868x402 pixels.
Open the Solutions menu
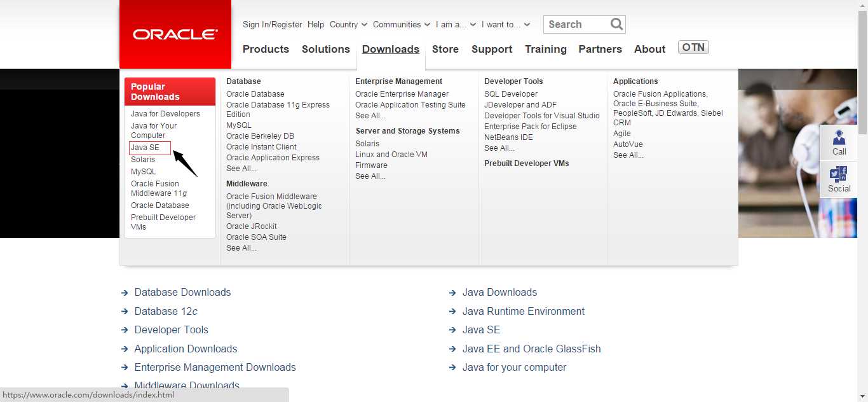pyautogui.click(x=326, y=49)
